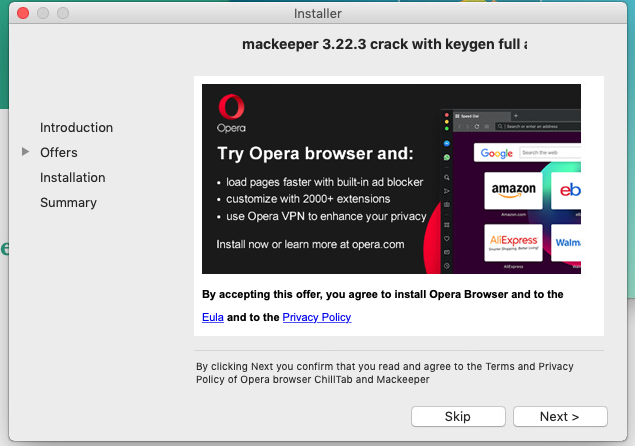
Task: Select the Offers step in sidebar
Action: tap(59, 153)
